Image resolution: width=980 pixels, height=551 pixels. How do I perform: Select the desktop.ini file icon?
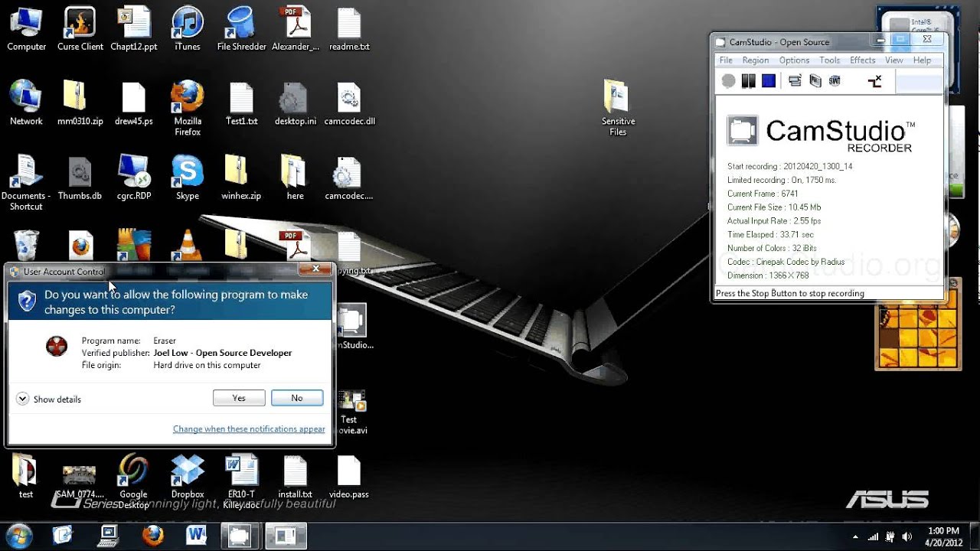(295, 103)
